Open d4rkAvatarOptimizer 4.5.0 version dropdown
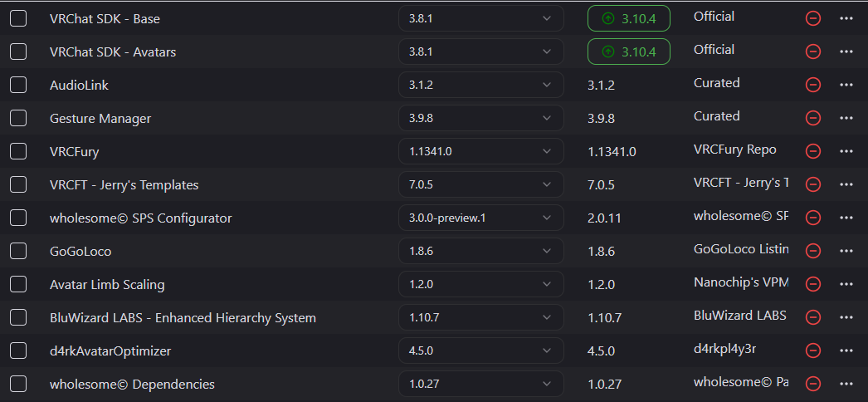Image resolution: width=868 pixels, height=402 pixels. click(x=481, y=351)
